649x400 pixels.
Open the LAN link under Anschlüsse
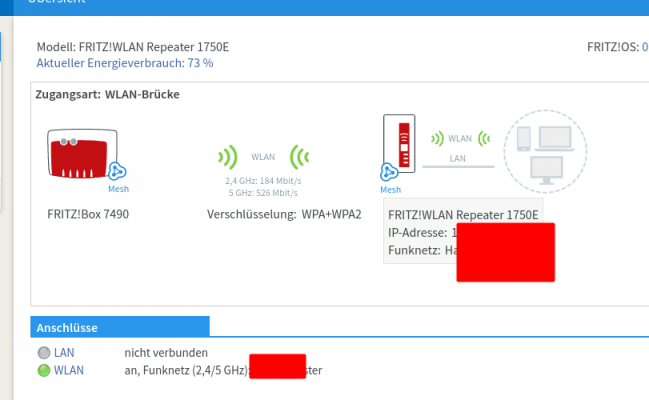(64, 353)
